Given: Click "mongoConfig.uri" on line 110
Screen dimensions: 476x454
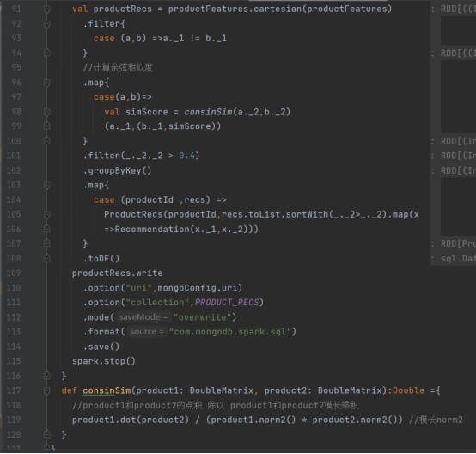Looking at the screenshot, I should (x=197, y=288).
